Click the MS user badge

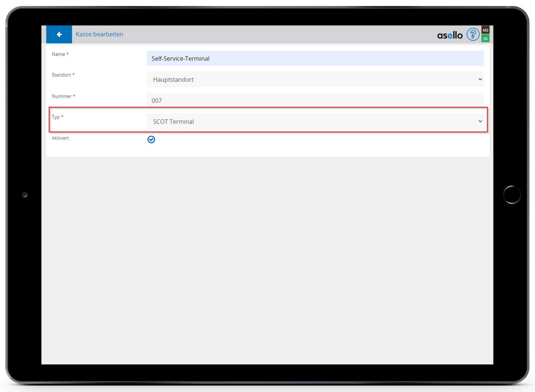click(485, 30)
